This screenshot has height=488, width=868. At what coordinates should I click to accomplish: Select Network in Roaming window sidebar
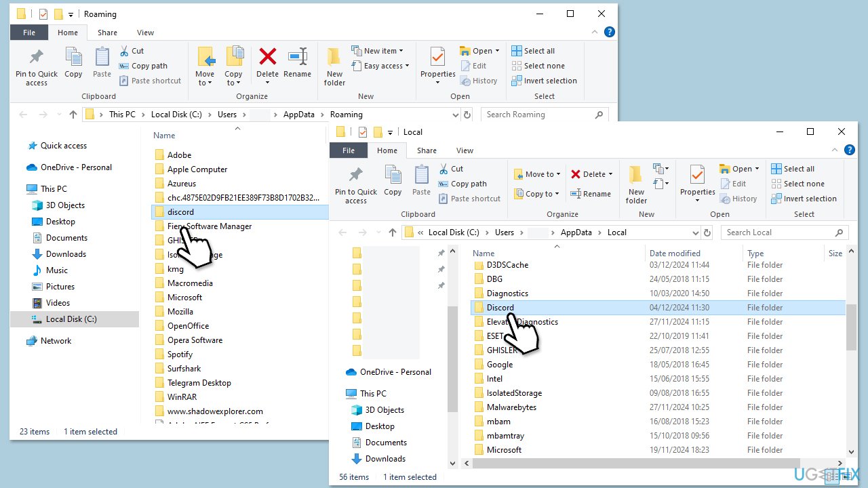tap(56, 341)
